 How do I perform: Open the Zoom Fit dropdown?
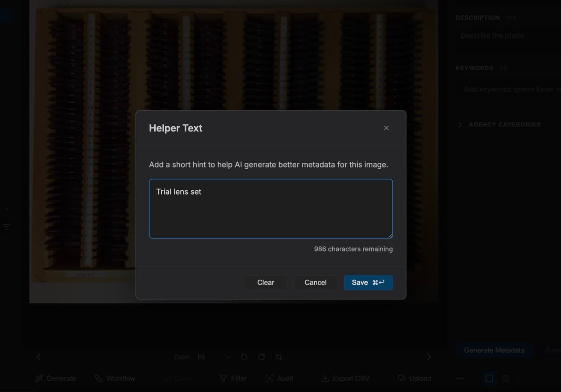pos(214,357)
